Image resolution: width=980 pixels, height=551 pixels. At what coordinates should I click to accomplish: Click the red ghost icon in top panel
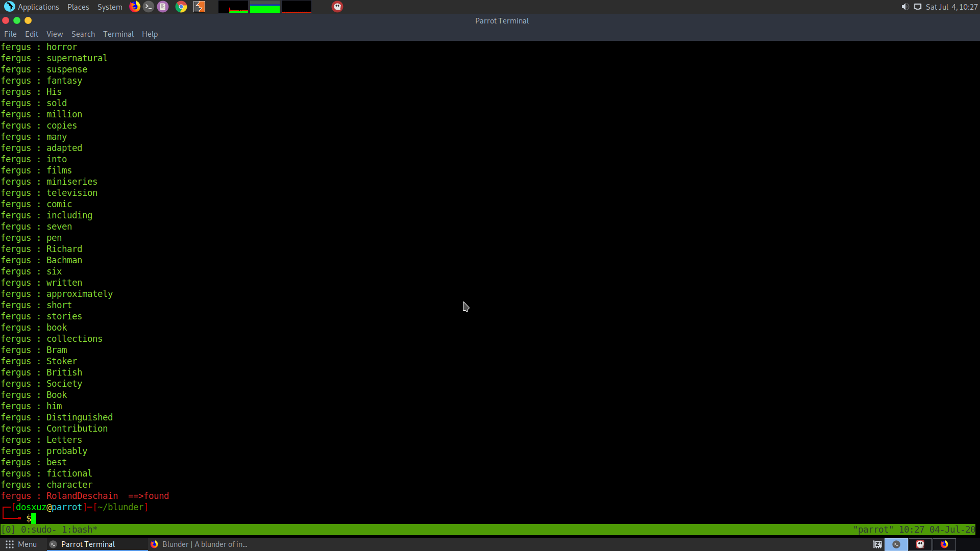click(337, 7)
